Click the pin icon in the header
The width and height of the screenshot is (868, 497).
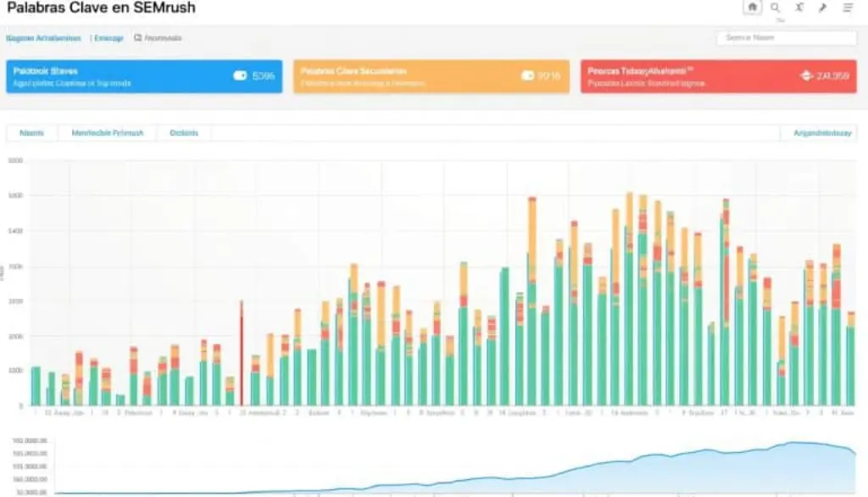pos(823,7)
